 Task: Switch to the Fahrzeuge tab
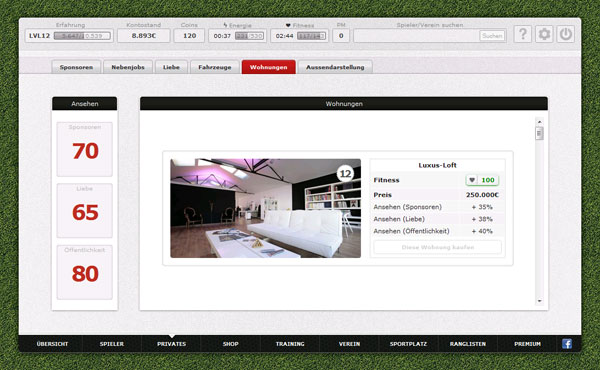(215, 67)
